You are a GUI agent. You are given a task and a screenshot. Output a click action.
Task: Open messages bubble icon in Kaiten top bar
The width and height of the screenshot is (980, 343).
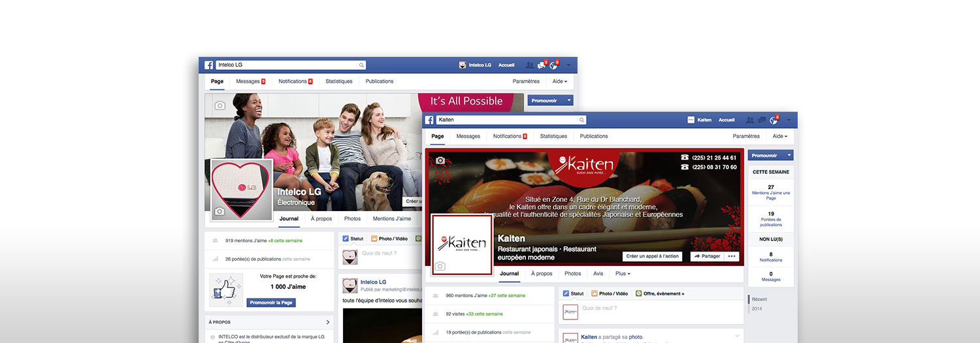click(x=761, y=120)
